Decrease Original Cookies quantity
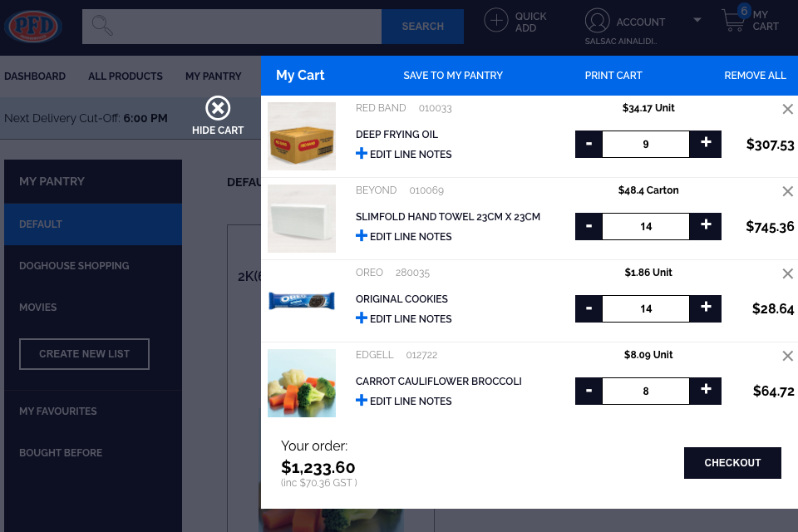 click(x=589, y=308)
